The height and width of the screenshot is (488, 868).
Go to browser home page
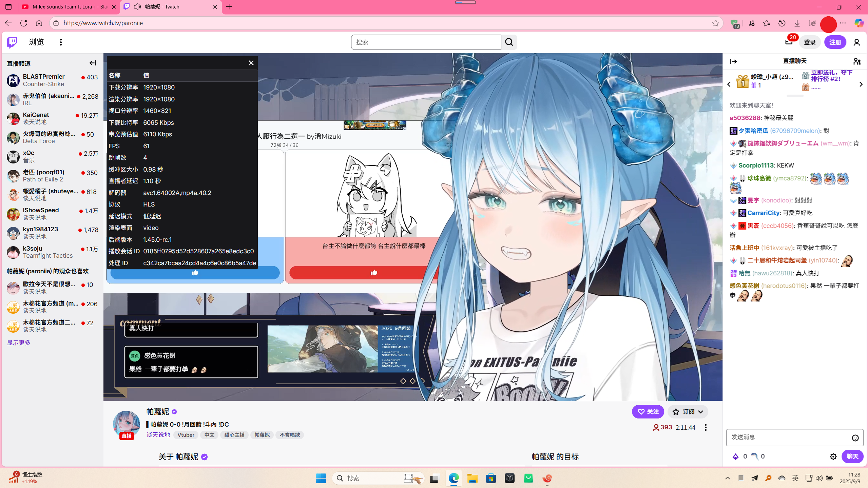coord(39,23)
